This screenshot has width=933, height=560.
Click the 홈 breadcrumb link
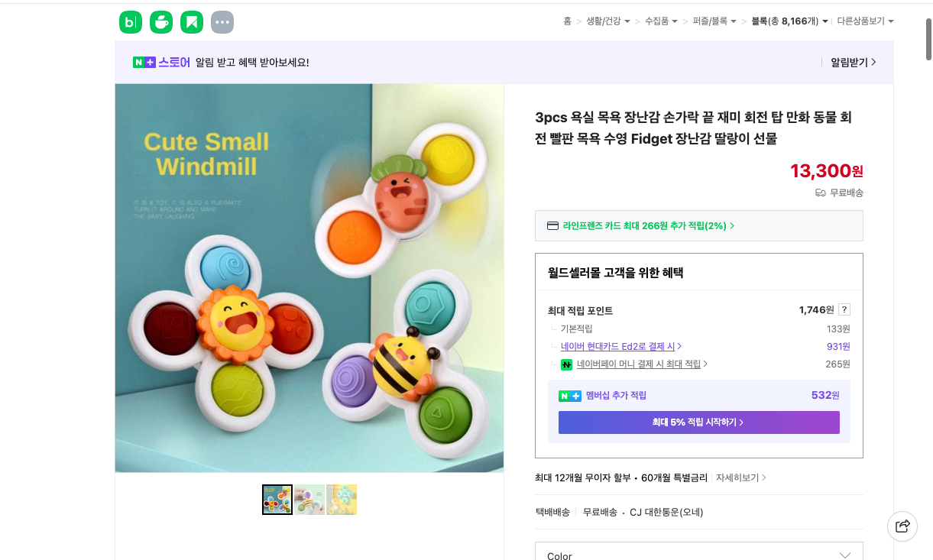point(567,21)
